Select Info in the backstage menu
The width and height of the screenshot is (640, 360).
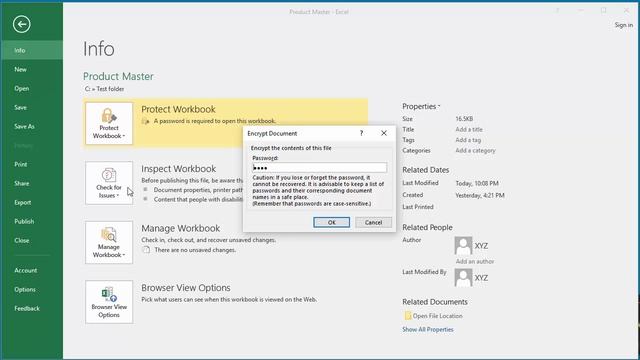[x=32, y=50]
